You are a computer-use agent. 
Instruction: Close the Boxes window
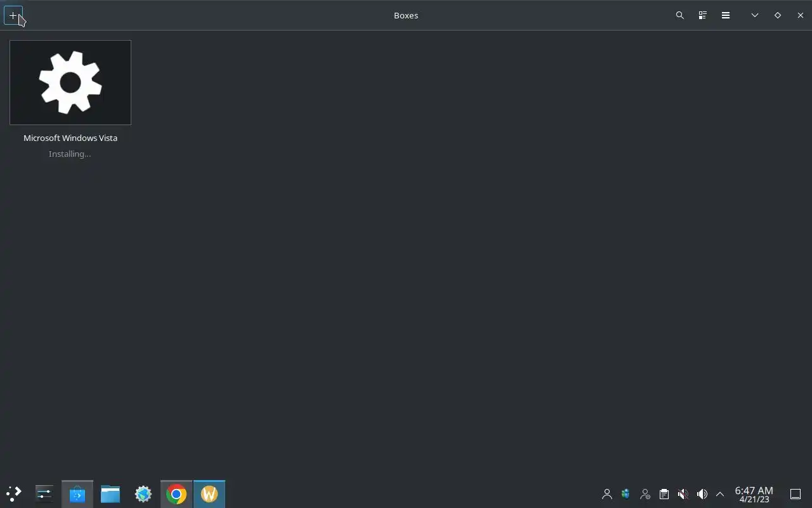(x=801, y=15)
